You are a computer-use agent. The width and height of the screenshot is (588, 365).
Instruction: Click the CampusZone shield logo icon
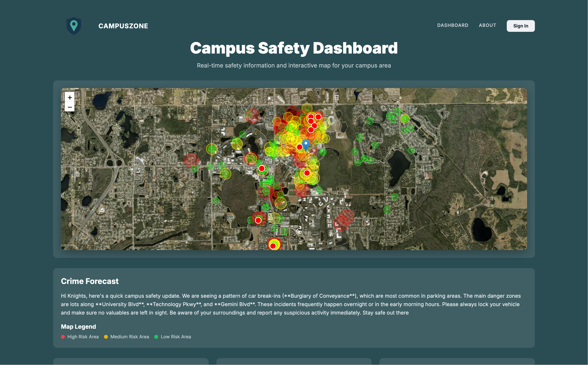[x=74, y=26]
